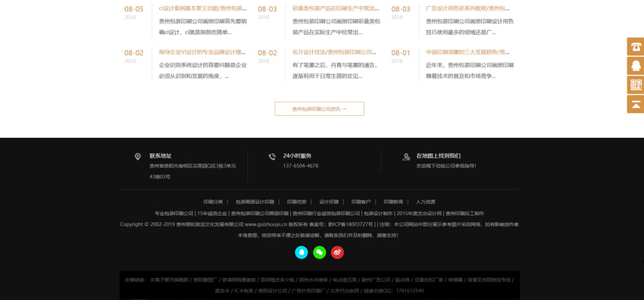Click friend link 昆明植发多少钱
Viewport: 644px width, 300px height.
click(277, 280)
